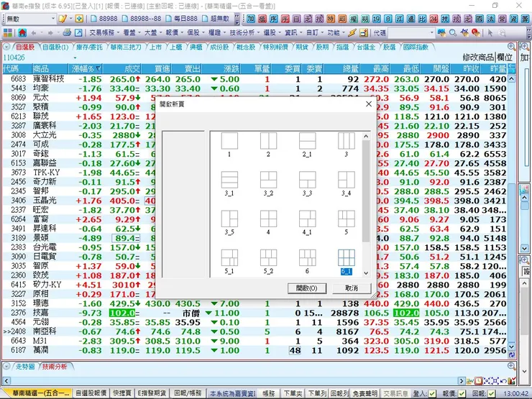Click the 加 shortcut icon in top toolbar
Viewport: 532px width, 399px height.
click(x=251, y=19)
